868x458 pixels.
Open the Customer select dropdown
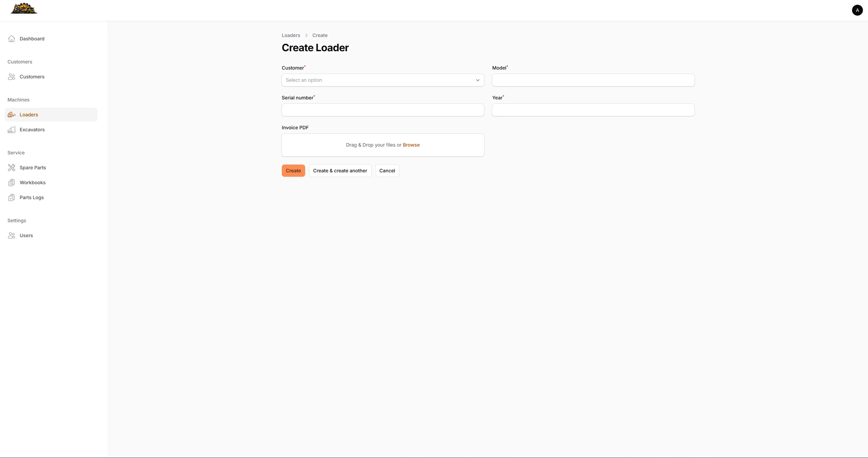coord(383,80)
